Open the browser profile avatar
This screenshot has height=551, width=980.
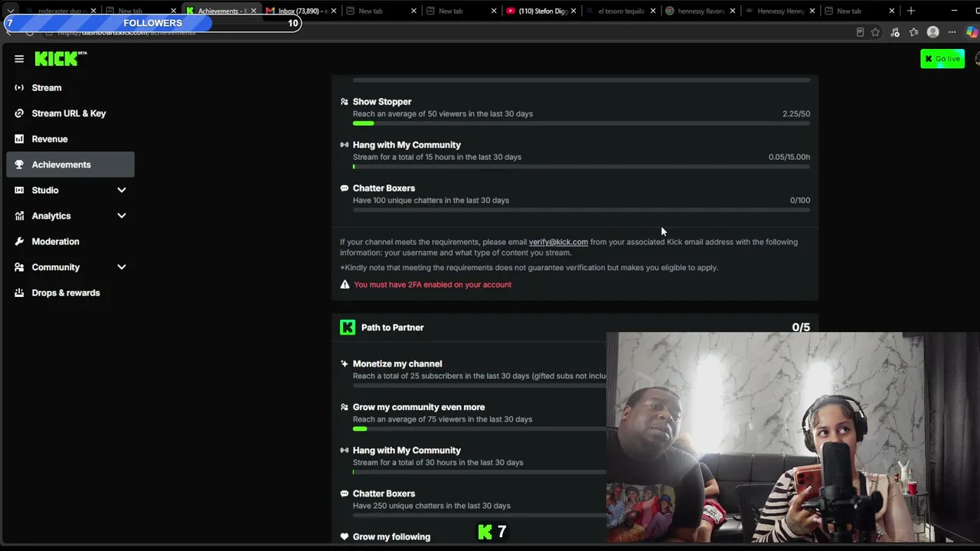click(x=933, y=32)
